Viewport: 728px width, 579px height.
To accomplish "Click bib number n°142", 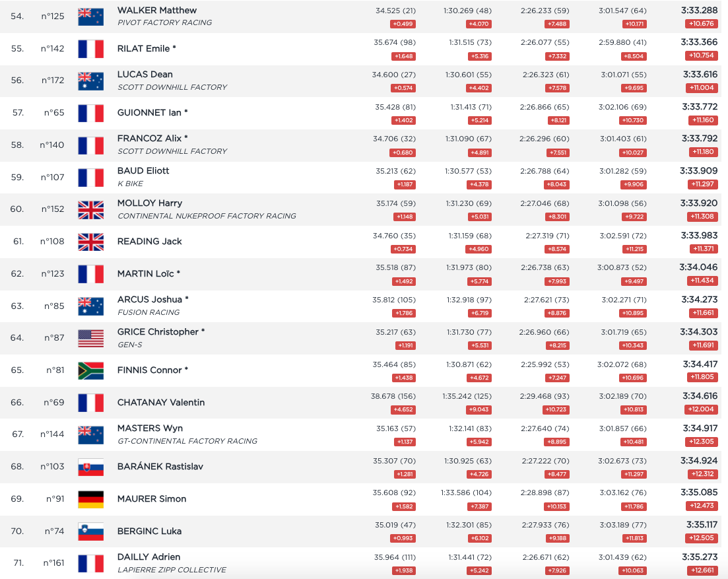I will [53, 49].
